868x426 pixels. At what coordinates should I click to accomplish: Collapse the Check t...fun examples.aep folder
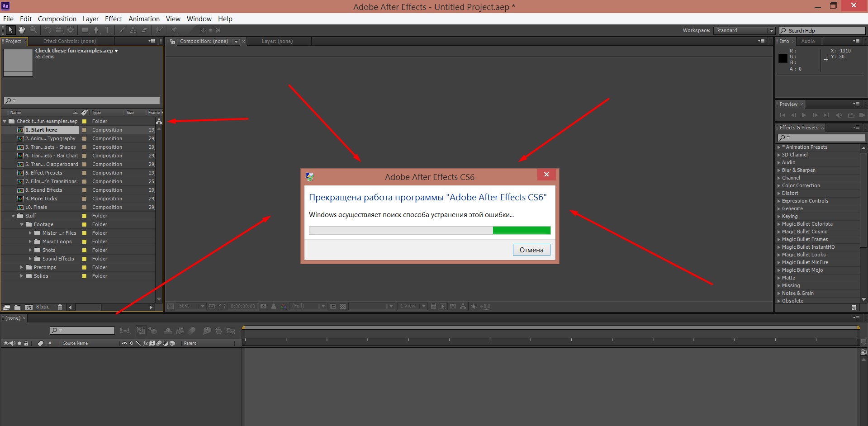pos(5,121)
